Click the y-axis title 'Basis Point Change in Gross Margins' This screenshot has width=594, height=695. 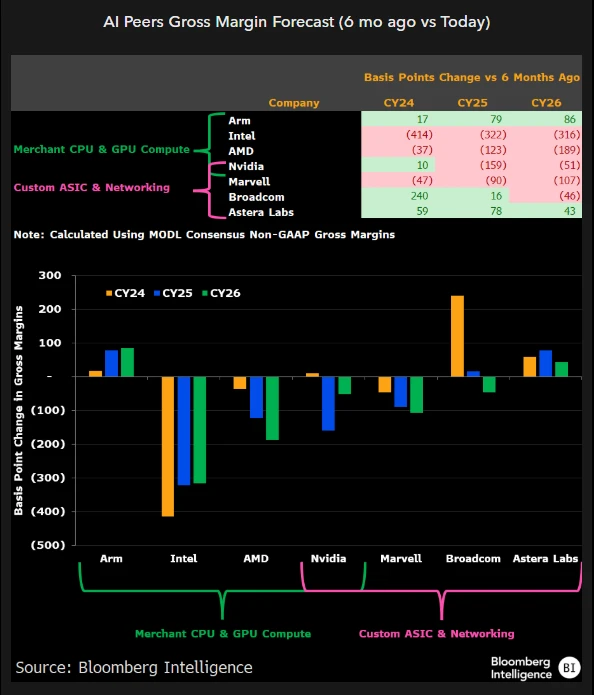point(18,410)
